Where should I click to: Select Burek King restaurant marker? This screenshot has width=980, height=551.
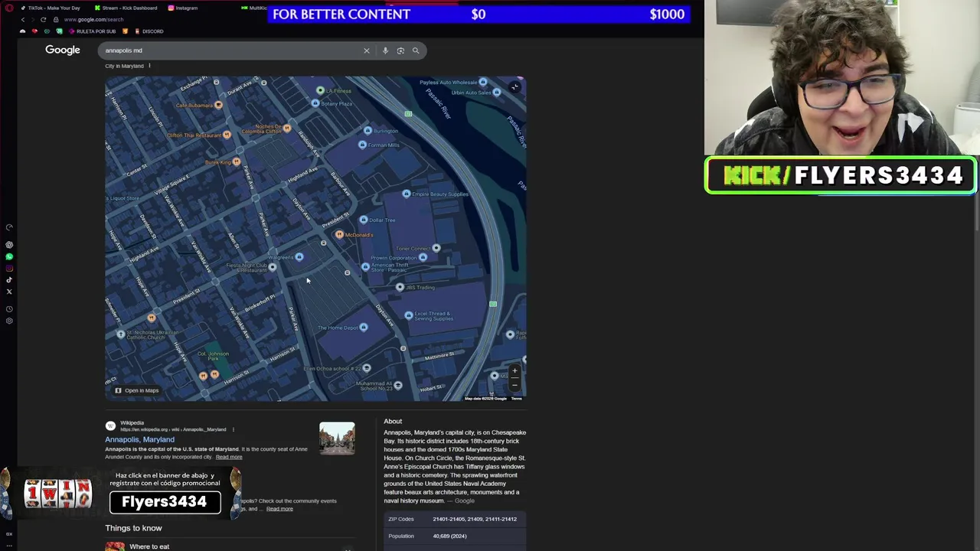coord(237,161)
